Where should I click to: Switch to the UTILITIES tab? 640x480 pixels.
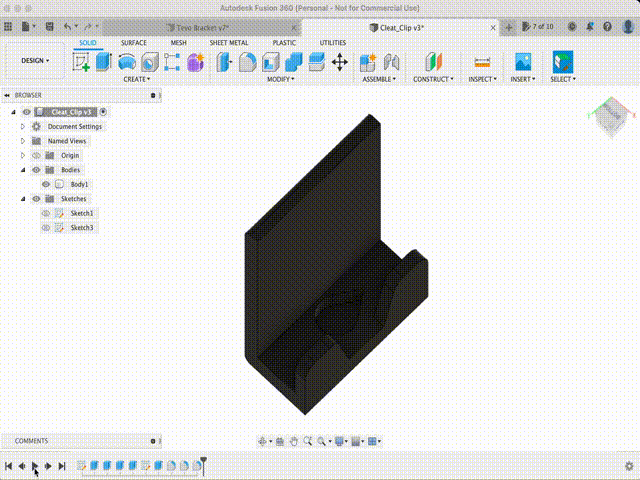[333, 43]
